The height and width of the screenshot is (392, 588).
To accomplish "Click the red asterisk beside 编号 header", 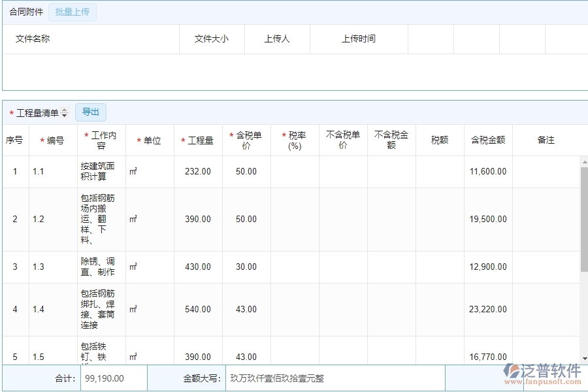I will [41, 140].
